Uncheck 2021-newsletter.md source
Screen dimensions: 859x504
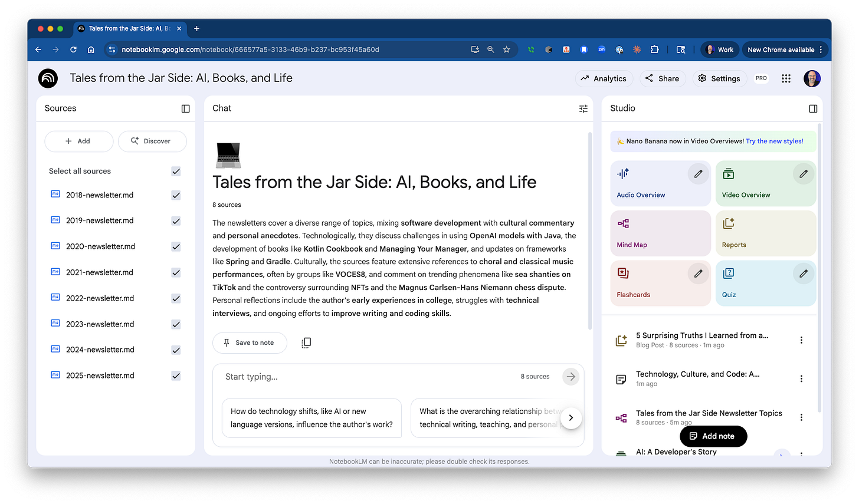(176, 272)
